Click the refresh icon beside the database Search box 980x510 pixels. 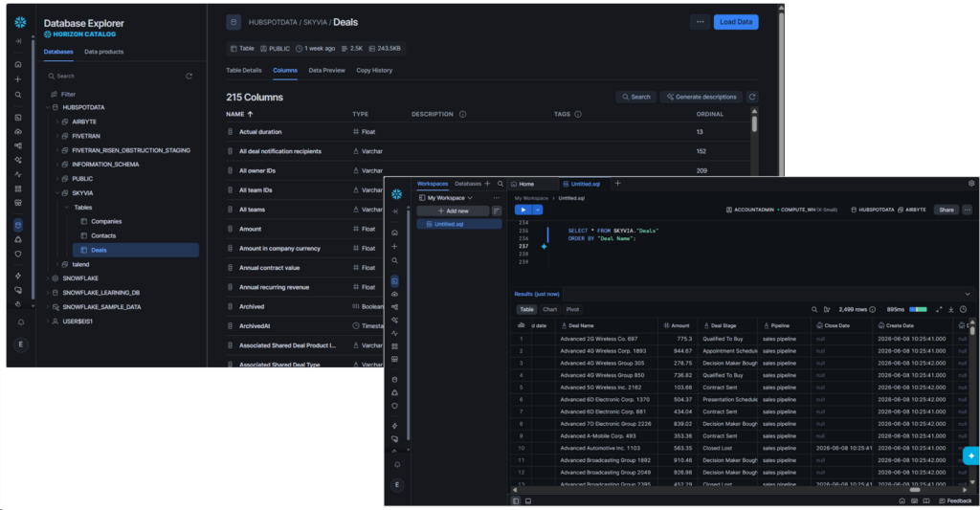189,77
